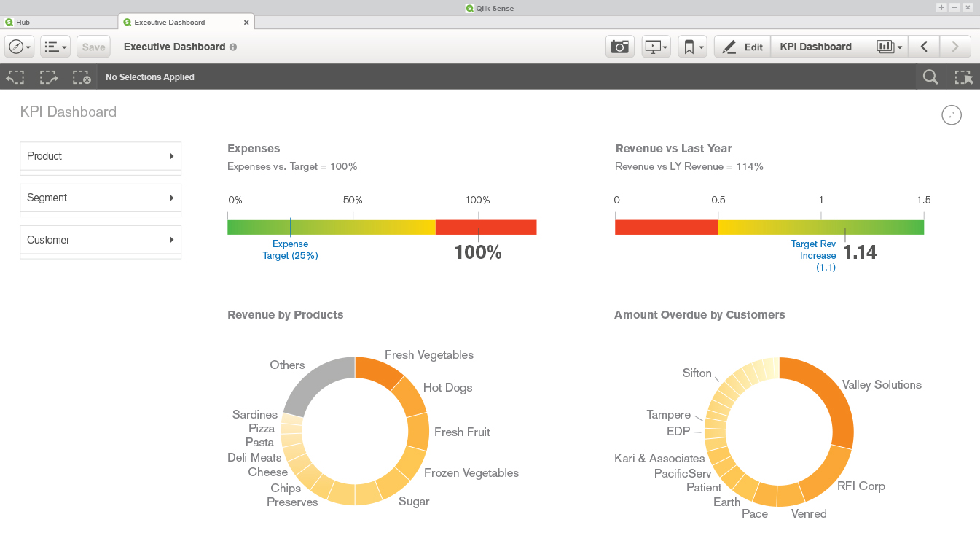This screenshot has width=980, height=560.
Task: Step forward in selections
Action: coord(49,77)
